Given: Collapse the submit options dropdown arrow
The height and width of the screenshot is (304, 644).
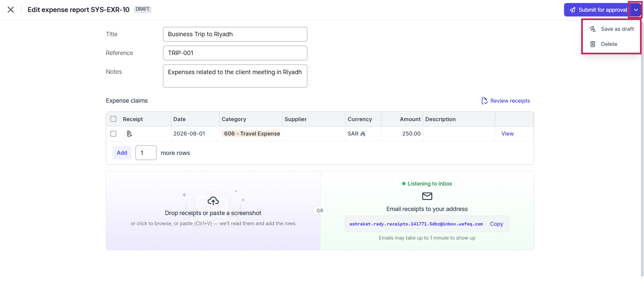Looking at the screenshot, I should tap(636, 10).
